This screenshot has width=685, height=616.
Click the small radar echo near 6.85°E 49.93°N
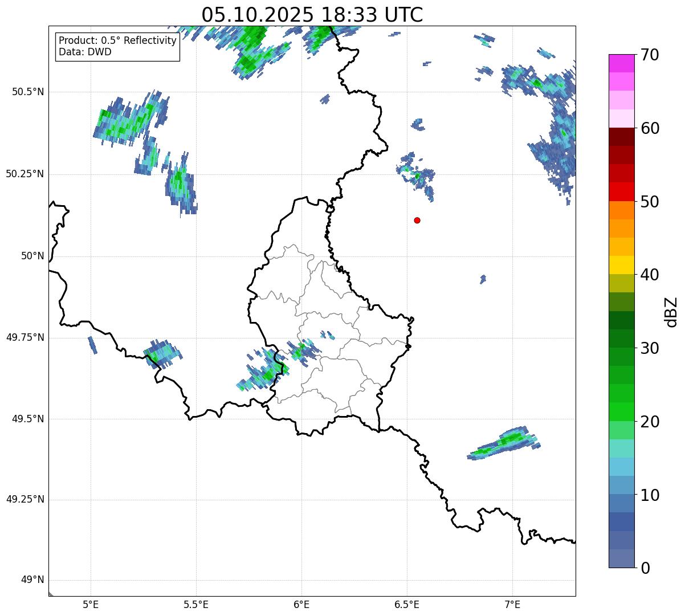click(483, 279)
